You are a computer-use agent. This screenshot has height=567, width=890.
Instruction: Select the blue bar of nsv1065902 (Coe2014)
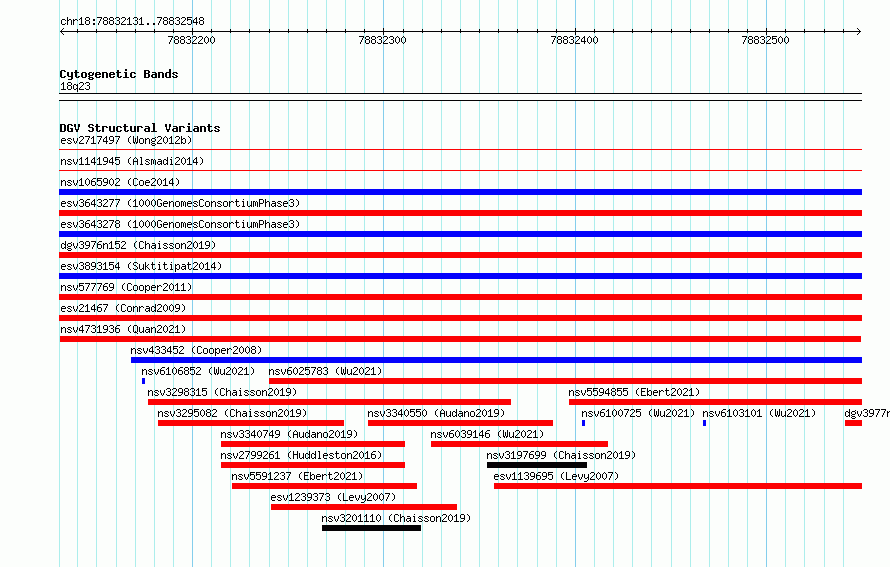tap(460, 192)
